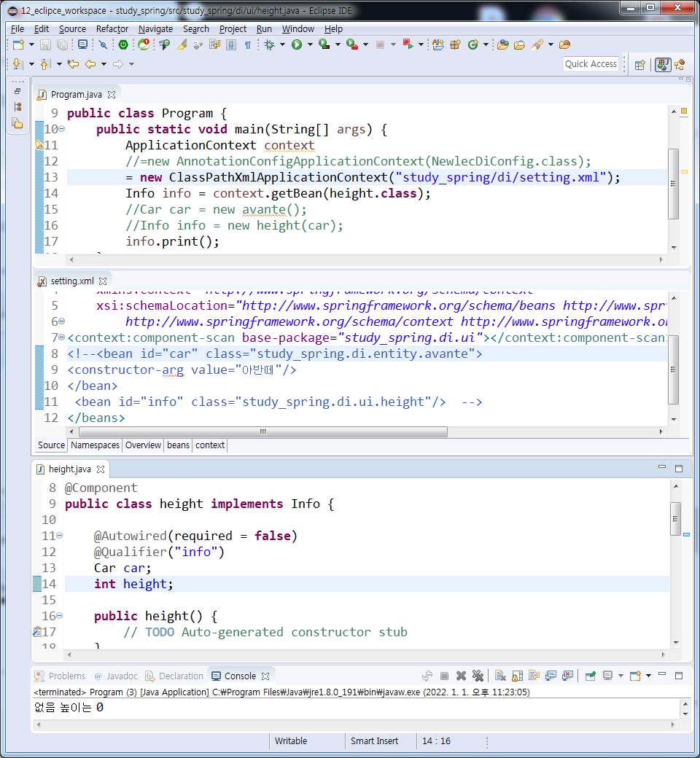Select the Program.java editor tab
The image size is (700, 758).
click(76, 95)
